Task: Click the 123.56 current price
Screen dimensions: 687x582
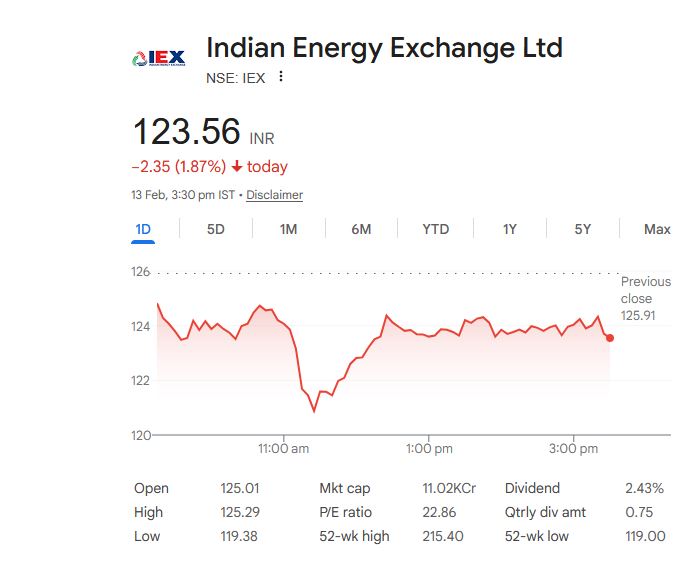Action: pos(187,132)
